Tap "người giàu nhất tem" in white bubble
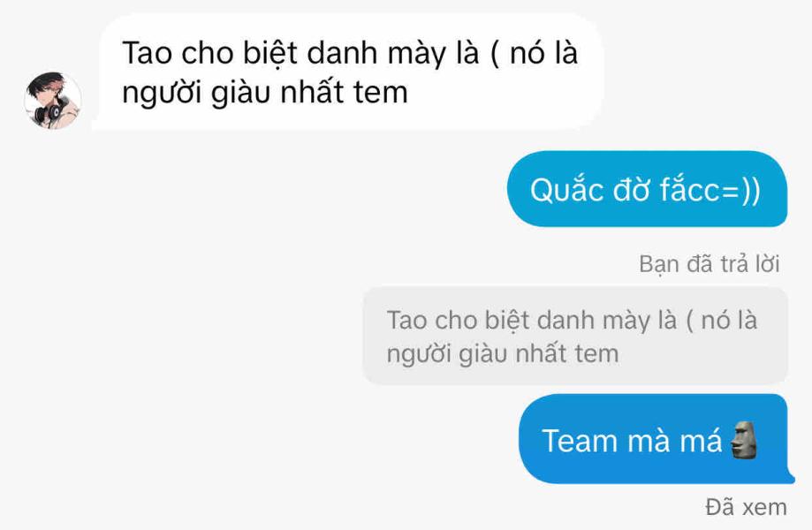812x530 pixels. click(x=264, y=93)
